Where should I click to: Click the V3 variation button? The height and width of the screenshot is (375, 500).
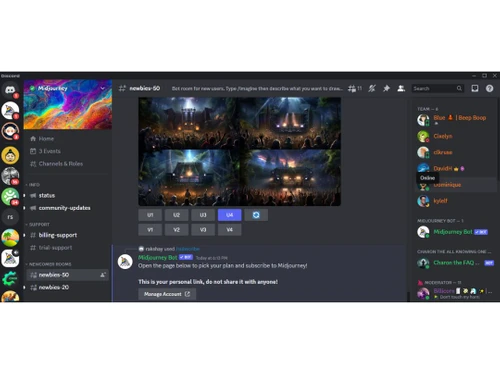tap(203, 230)
